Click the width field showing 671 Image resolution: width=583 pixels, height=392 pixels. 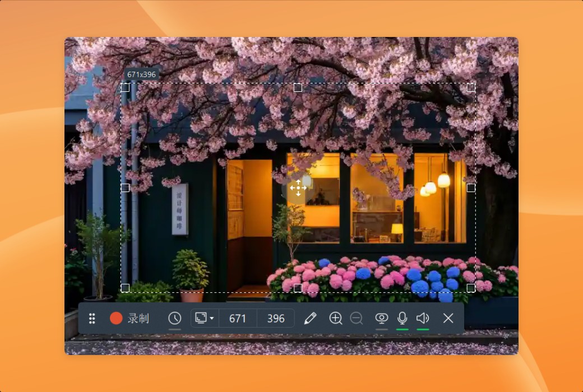238,318
